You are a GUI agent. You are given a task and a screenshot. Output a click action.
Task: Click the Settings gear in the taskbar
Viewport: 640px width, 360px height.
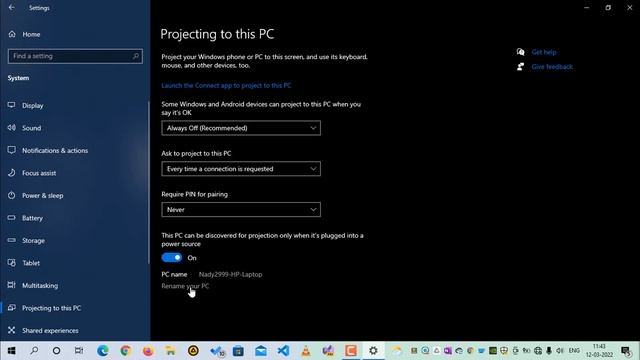point(373,351)
